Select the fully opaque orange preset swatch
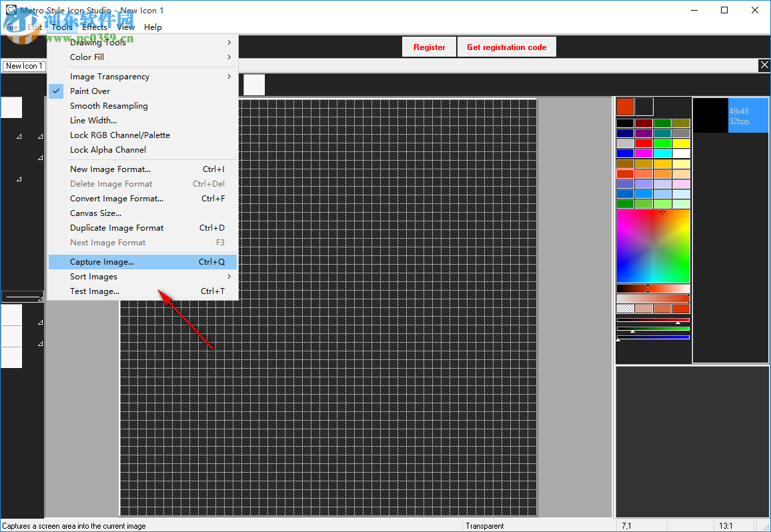 pos(681,309)
